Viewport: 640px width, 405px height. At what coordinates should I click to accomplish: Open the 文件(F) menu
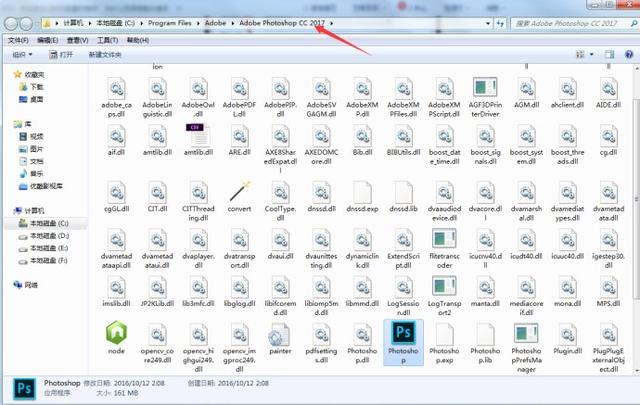click(18, 40)
